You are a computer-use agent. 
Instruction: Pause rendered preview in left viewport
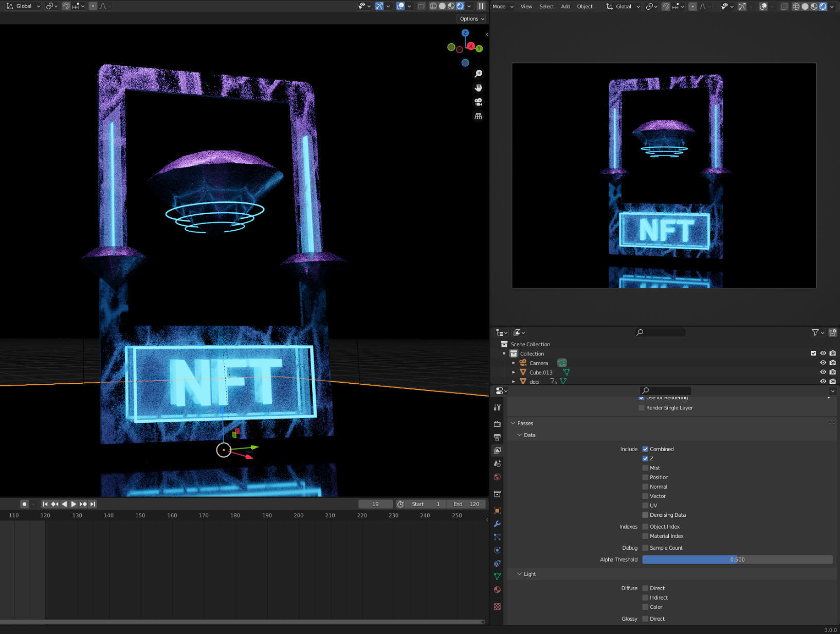tap(481, 6)
